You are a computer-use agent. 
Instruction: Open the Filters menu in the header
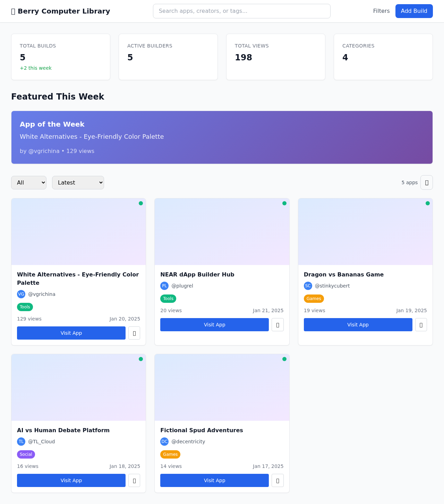381,11
